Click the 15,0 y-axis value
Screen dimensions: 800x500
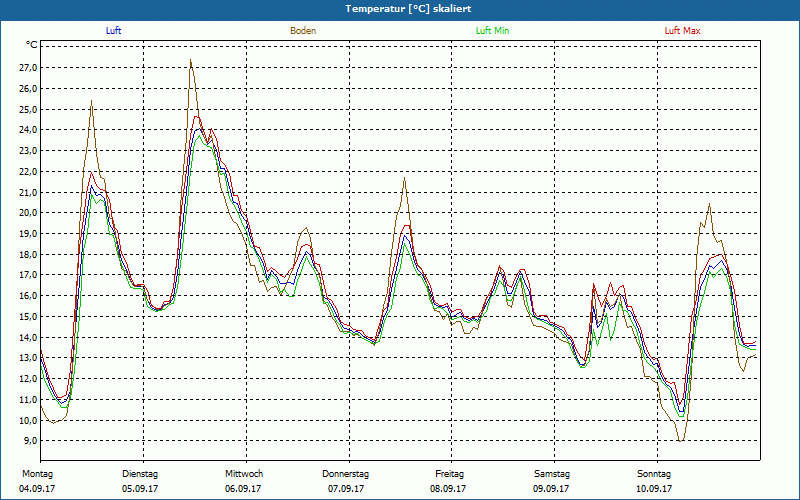coord(28,316)
